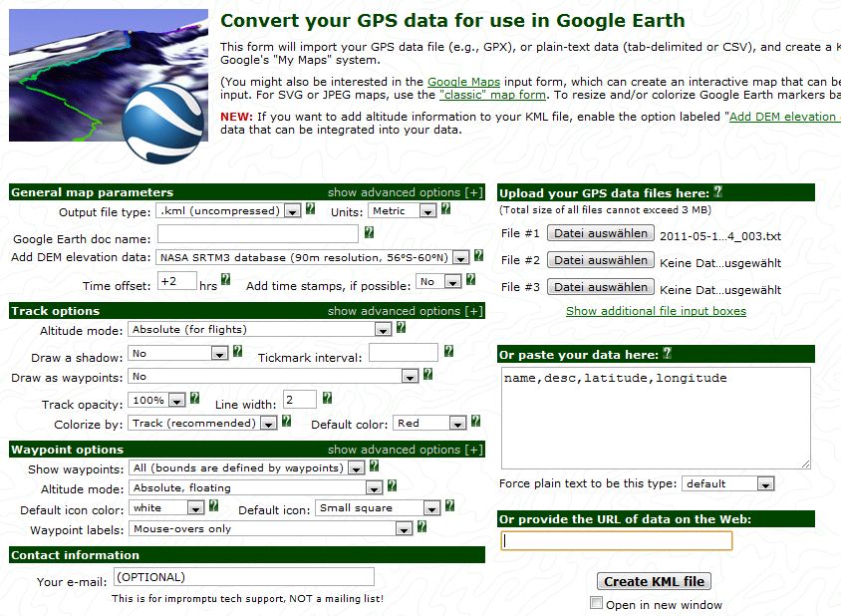Open help icon beside Line width
The height and width of the screenshot is (616, 841).
[327, 398]
